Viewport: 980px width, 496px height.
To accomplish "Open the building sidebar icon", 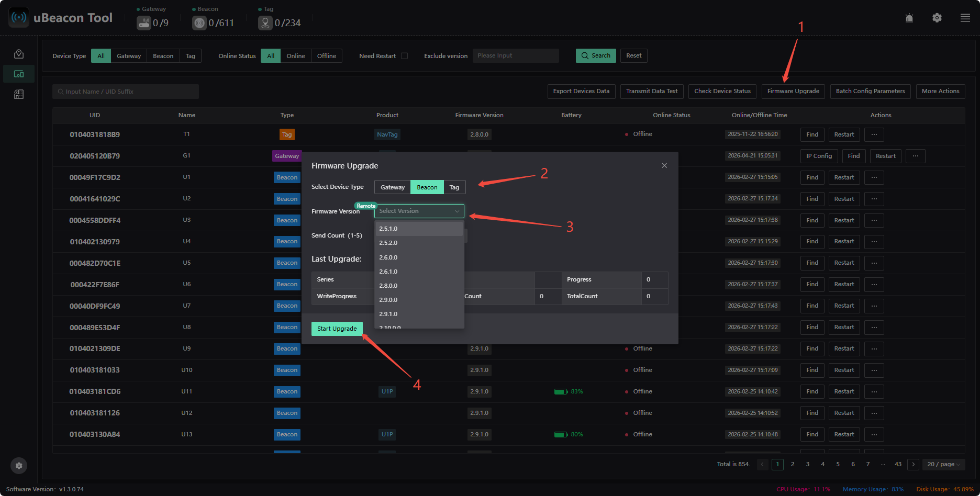I will pos(19,94).
